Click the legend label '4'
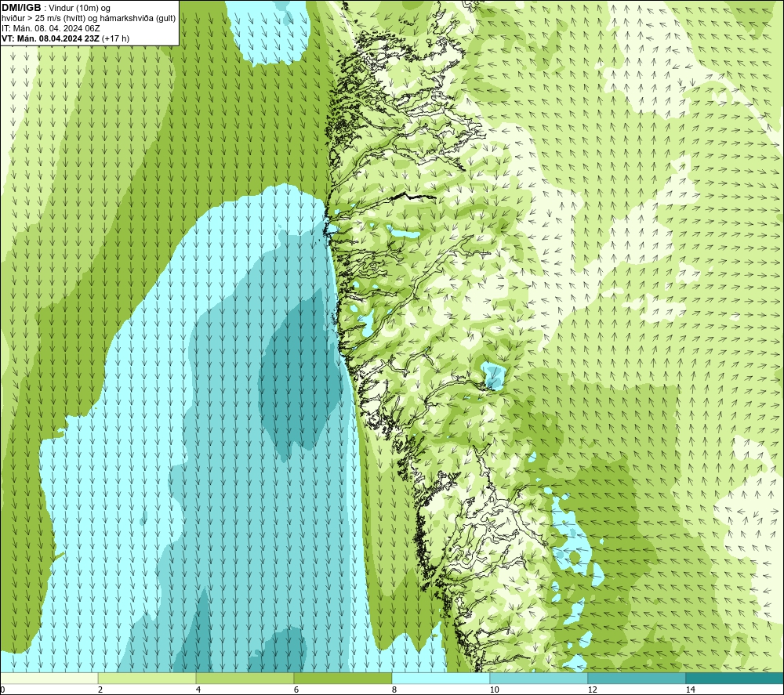The image size is (784, 695). tap(198, 690)
